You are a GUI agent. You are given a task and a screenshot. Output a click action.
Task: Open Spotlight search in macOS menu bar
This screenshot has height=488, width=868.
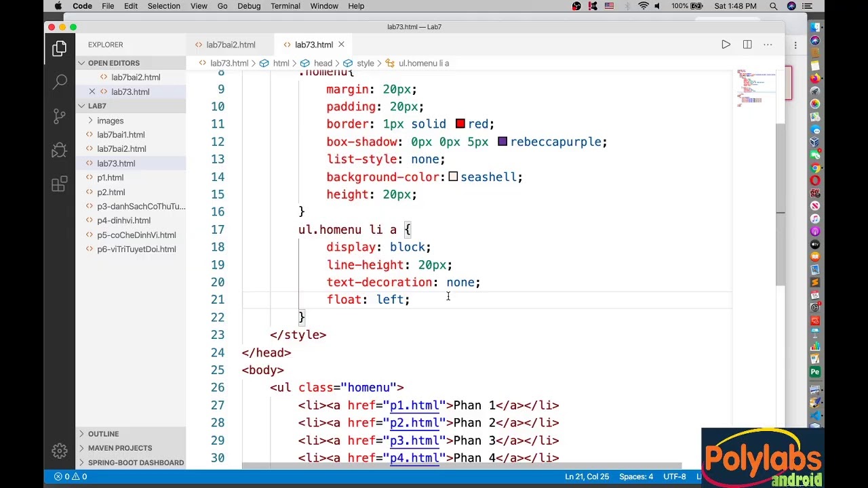pos(773,6)
